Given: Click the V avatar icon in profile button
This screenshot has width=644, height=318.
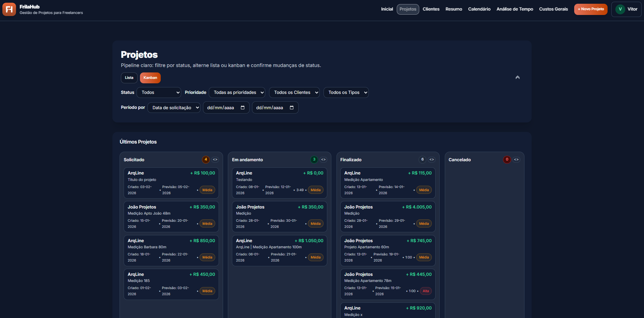Looking at the screenshot, I should [x=620, y=9].
